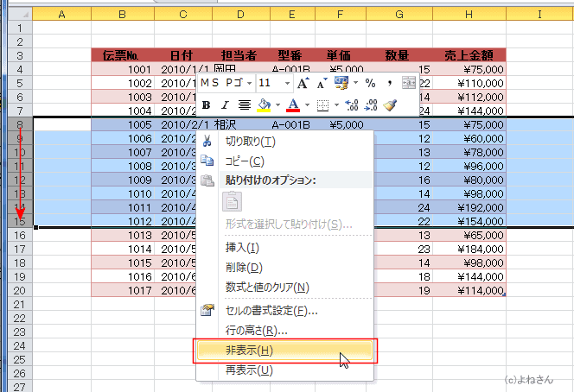
Task: Select column G header
Action: pos(399,14)
